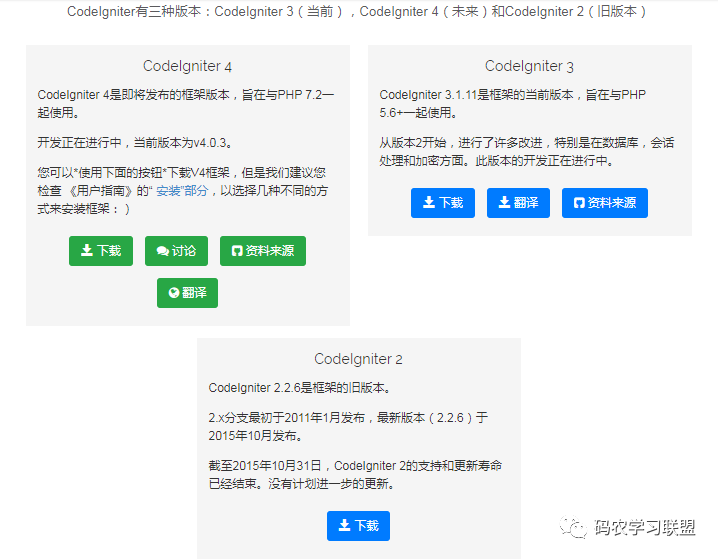Follow the 安装"部分 link in the CodeIgniter 4 card

tap(182, 191)
